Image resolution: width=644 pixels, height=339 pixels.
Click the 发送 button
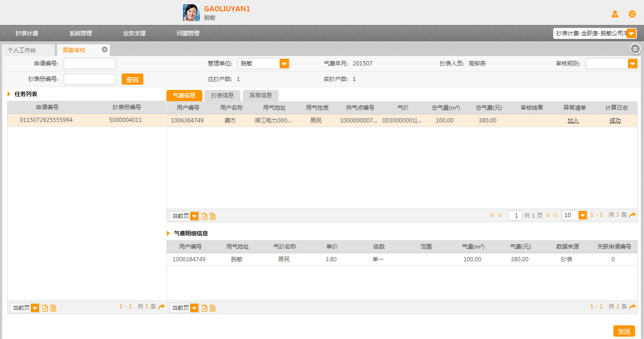point(624,331)
